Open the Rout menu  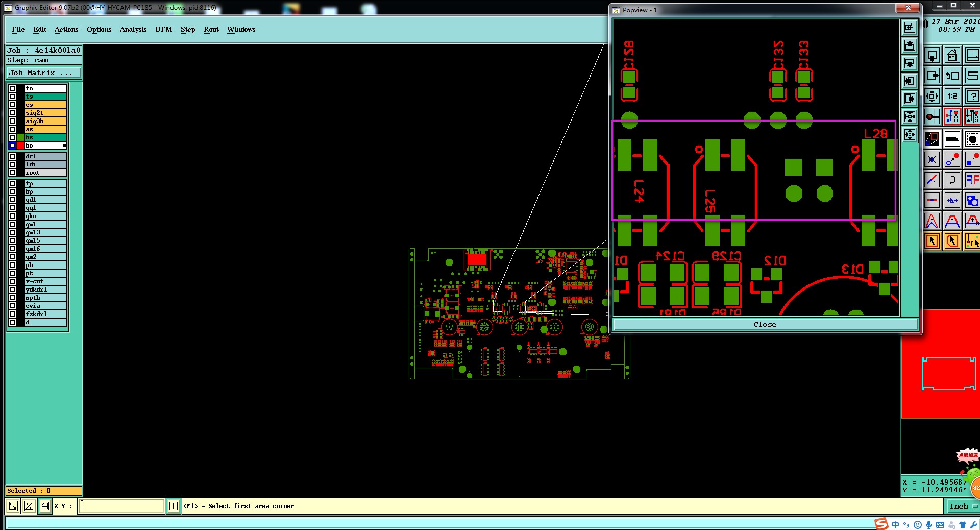(x=211, y=30)
